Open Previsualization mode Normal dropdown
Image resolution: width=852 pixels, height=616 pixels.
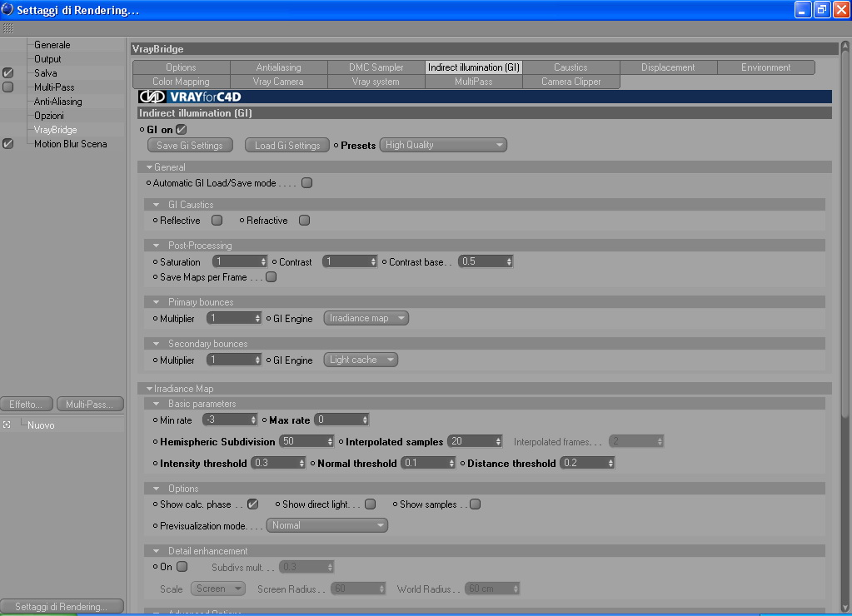[x=327, y=525]
